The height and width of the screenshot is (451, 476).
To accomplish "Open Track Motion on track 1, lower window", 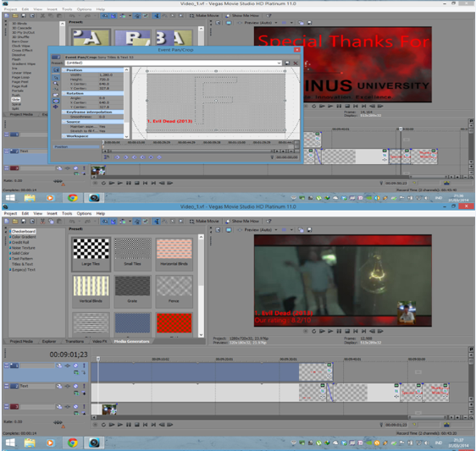I will click(x=59, y=366).
